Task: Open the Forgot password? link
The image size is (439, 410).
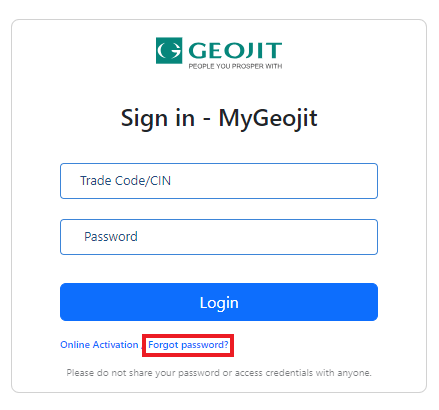Action: 188,345
